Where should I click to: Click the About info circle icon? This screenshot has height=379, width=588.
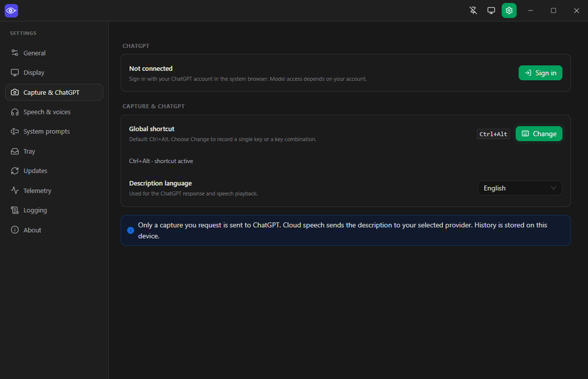15,230
